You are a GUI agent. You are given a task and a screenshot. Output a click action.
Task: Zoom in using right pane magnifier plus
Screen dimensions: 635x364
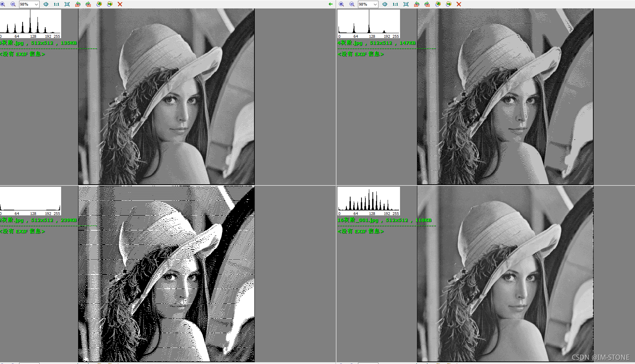pyautogui.click(x=341, y=4)
